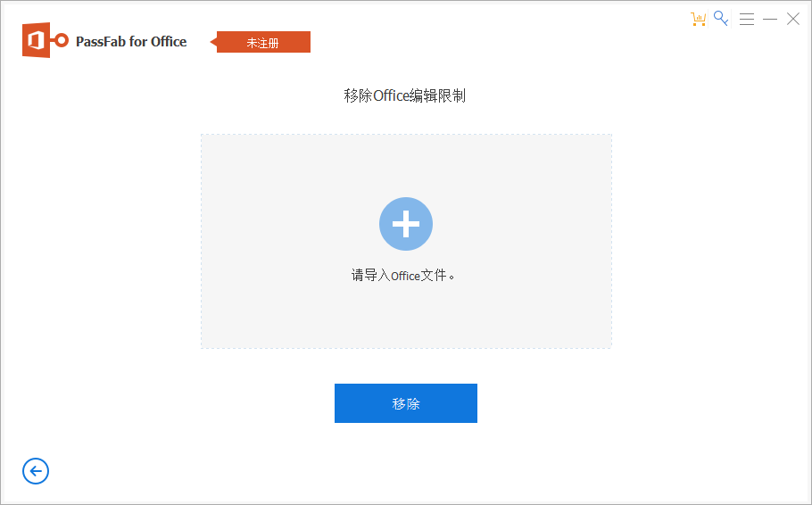The image size is (812, 505).
Task: Click the back arrow circle icon
Action: point(36,471)
